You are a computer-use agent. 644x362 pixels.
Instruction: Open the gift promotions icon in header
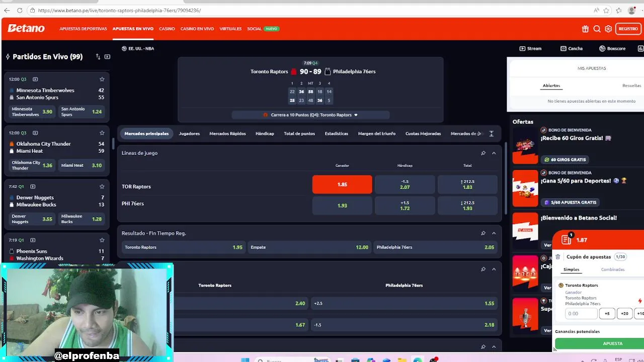[585, 29]
